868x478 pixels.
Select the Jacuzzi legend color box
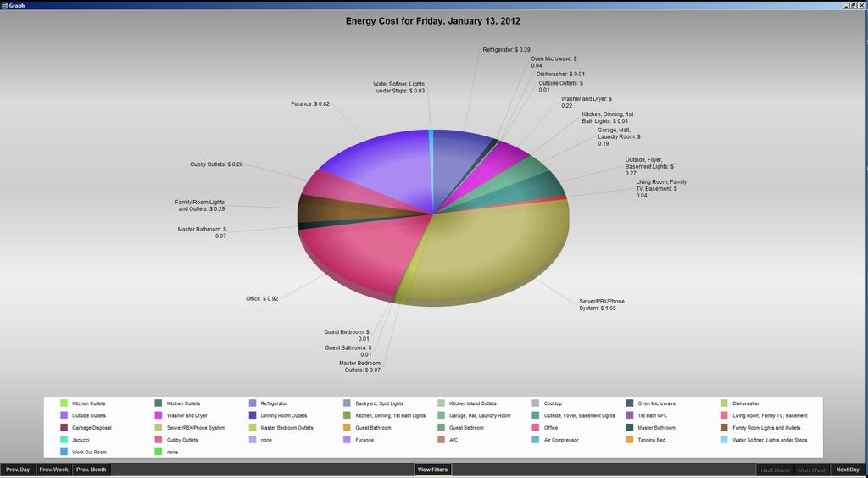[x=64, y=440]
